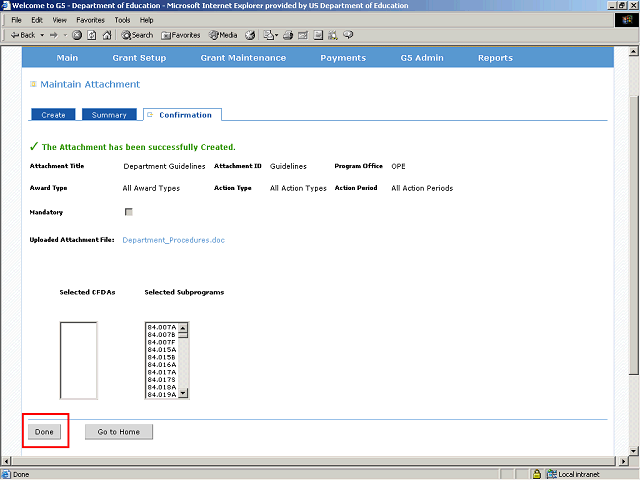Open the Department_Procedures.doc file link
Viewport: 640px width, 480px height.
click(173, 240)
